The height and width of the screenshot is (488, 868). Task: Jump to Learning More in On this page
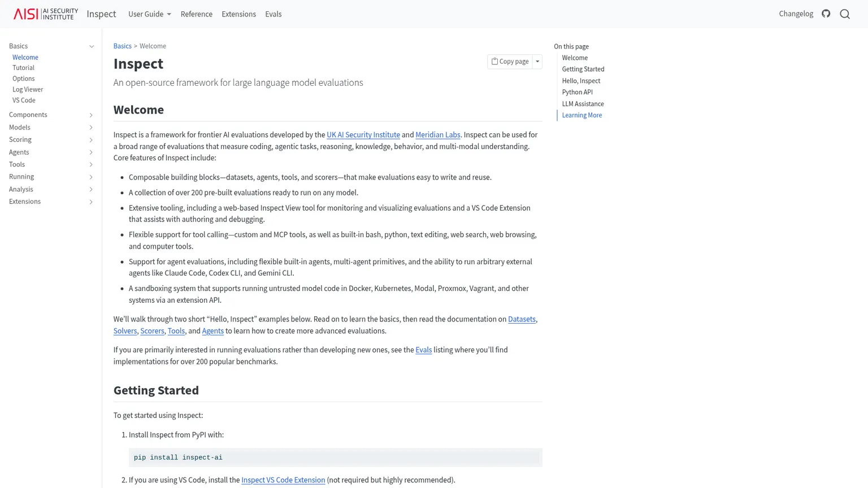(581, 115)
